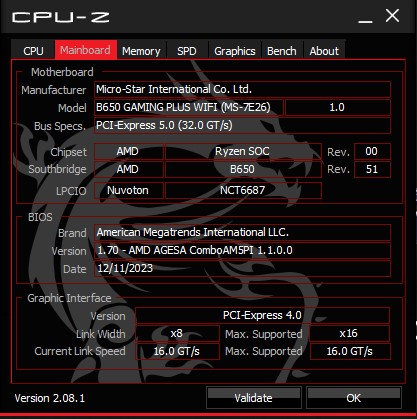Open the SPD tab
This screenshot has width=417, height=419.
tap(187, 51)
